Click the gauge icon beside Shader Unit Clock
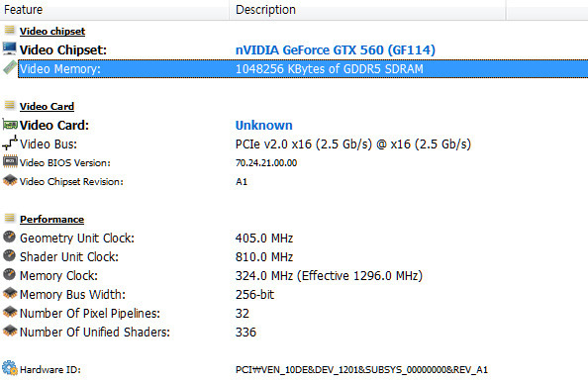This screenshot has width=588, height=383. (9, 255)
